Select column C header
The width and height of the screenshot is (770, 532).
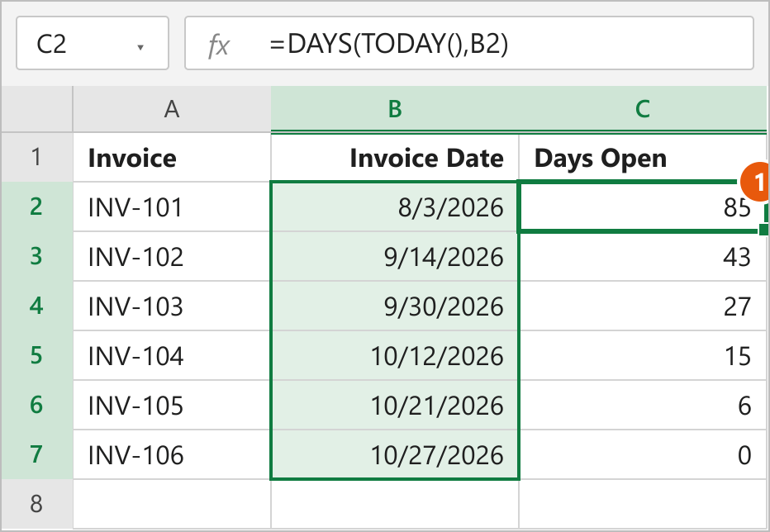click(x=642, y=109)
